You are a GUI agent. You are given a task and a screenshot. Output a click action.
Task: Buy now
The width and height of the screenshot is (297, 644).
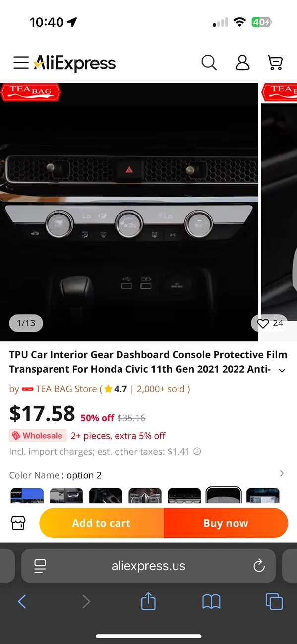226,523
